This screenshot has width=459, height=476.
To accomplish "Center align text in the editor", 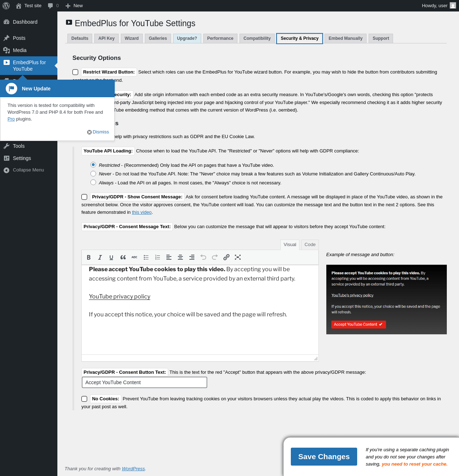I will 180,257.
